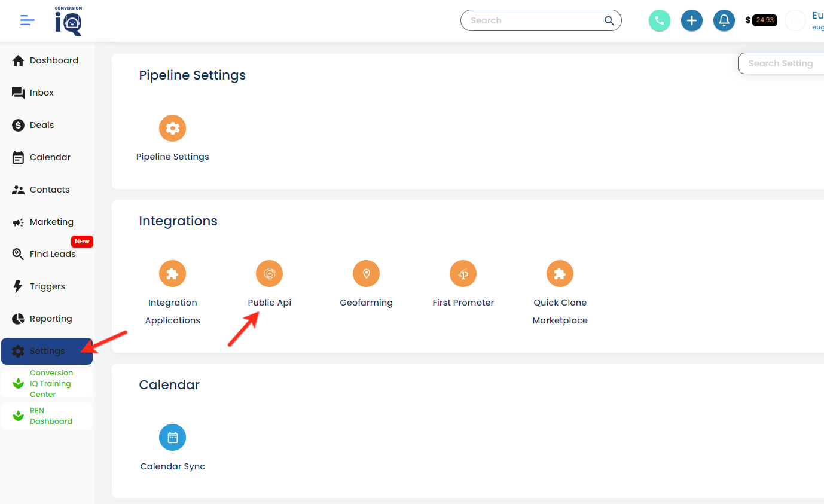Image resolution: width=824 pixels, height=504 pixels.
Task: Open Contacts in the sidebar
Action: point(47,190)
